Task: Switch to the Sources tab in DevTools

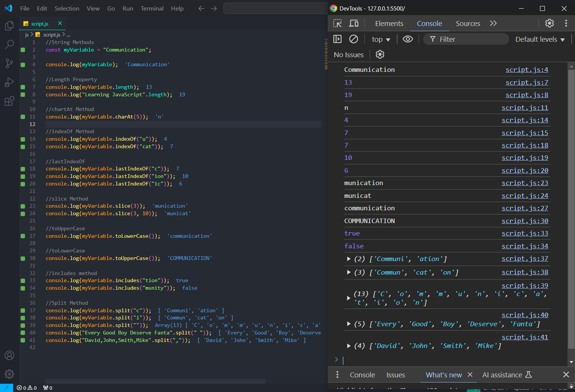Action: pos(468,23)
